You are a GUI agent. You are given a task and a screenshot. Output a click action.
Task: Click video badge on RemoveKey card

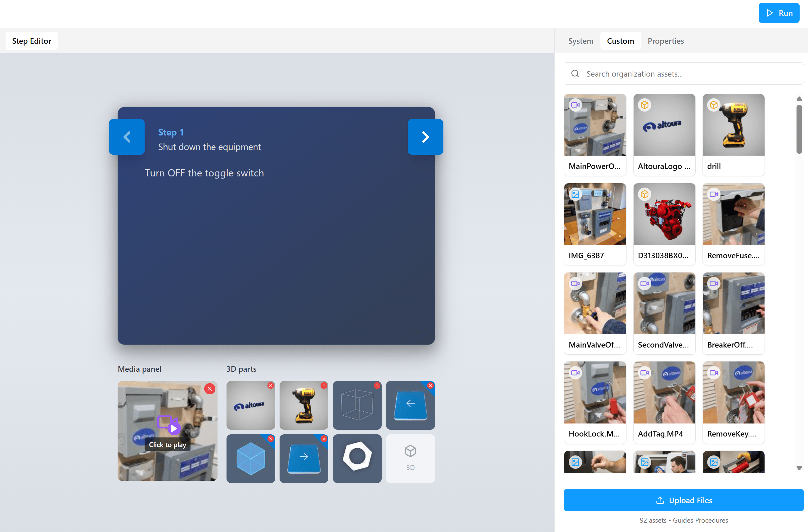[714, 373]
